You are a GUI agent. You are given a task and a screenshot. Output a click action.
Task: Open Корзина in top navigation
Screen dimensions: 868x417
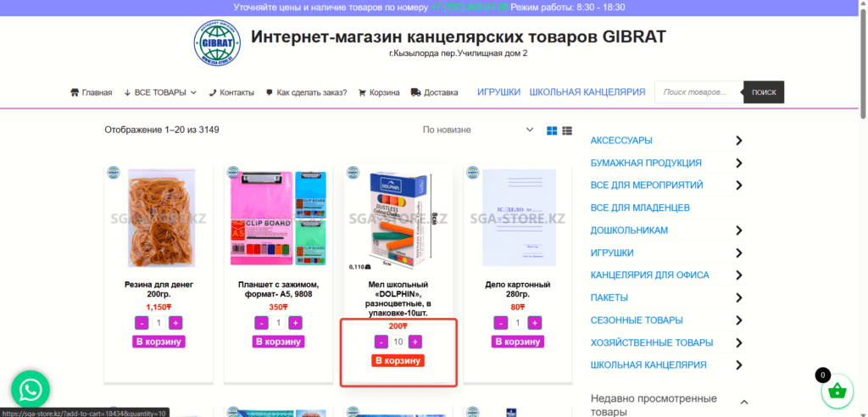(x=379, y=92)
